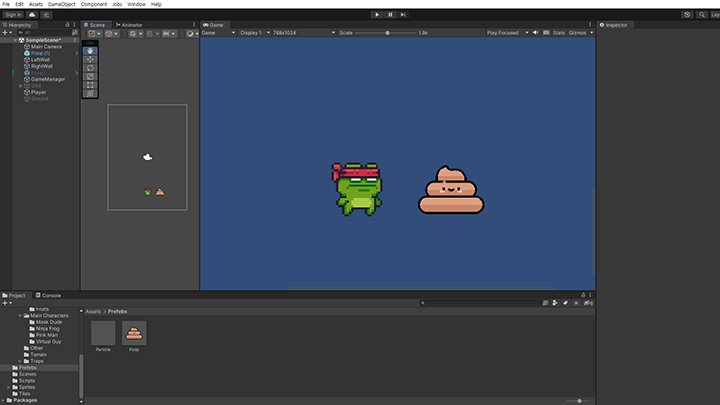
Task: Lock the Project panel
Action: click(x=583, y=295)
